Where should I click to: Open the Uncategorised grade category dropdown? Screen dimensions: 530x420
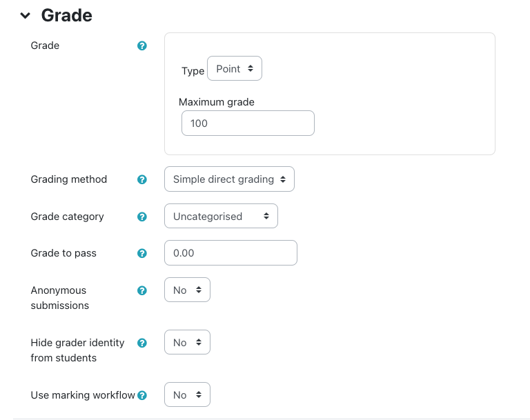pos(221,216)
